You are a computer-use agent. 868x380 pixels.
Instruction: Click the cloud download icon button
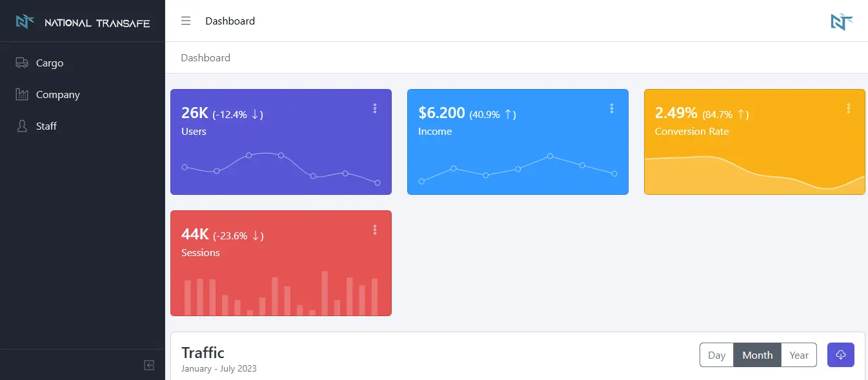[x=840, y=355]
